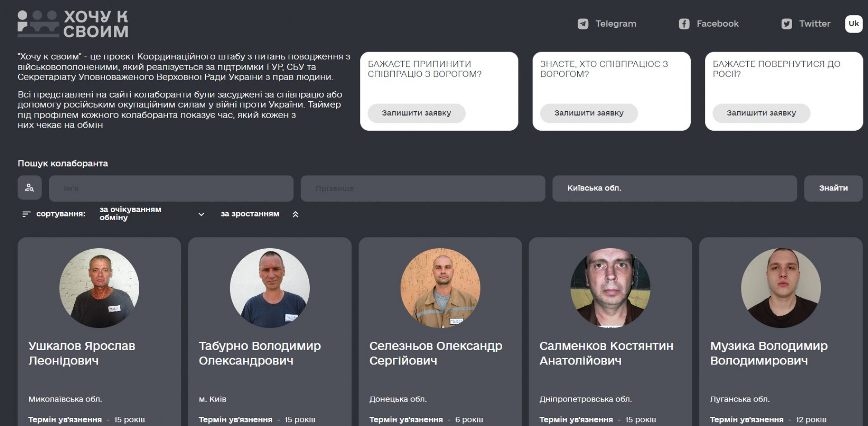The image size is (868, 426).
Task: Click the Донецька обл. region label
Action: click(398, 399)
